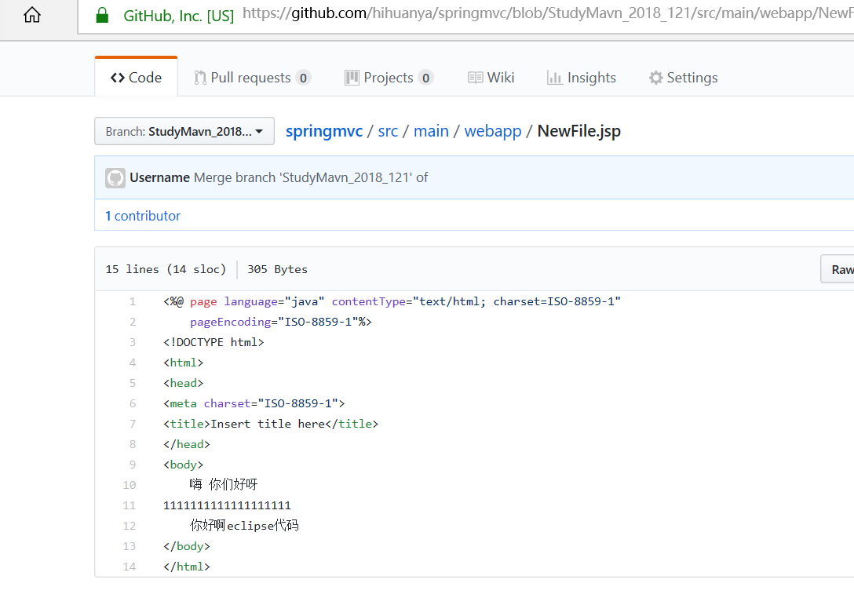Click the Wiki book icon

point(475,78)
